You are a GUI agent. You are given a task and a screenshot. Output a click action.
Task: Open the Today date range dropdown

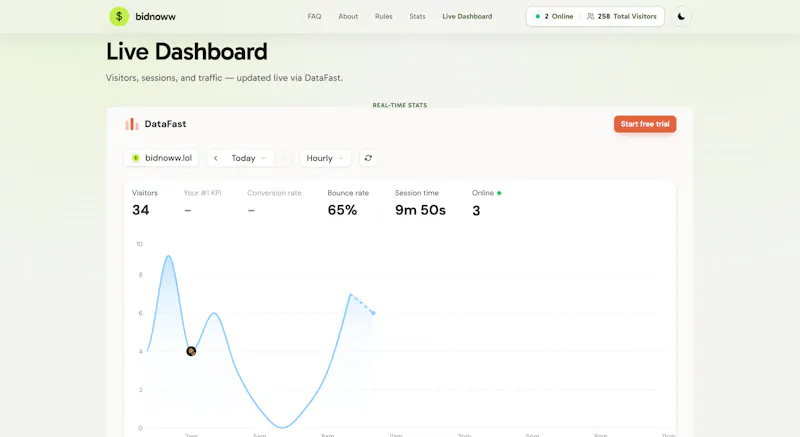click(248, 158)
